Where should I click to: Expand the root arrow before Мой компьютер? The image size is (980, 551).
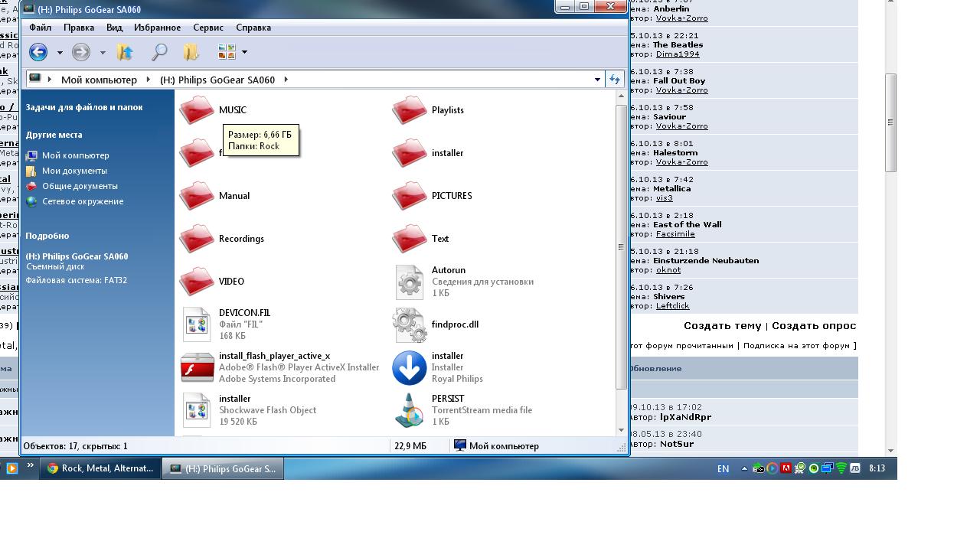pos(50,80)
